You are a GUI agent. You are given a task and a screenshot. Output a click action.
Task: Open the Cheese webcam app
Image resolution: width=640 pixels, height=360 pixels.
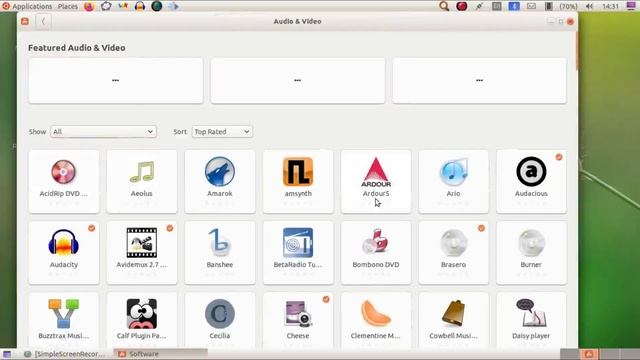pos(298,320)
